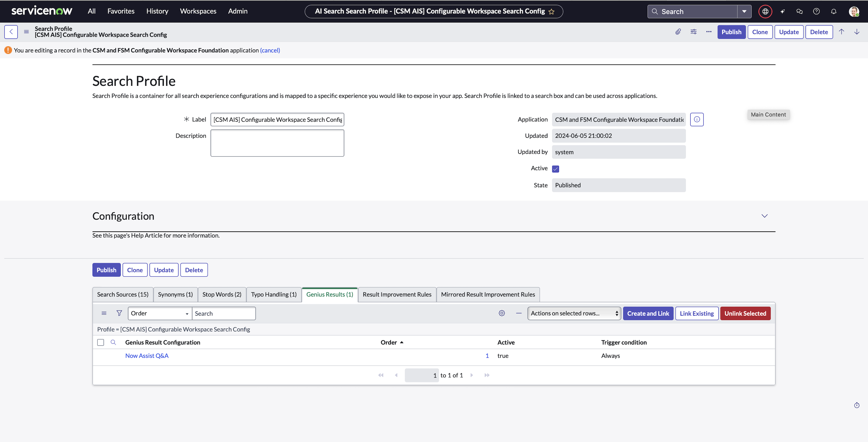
Task: Open the help question mark icon
Action: point(816,12)
